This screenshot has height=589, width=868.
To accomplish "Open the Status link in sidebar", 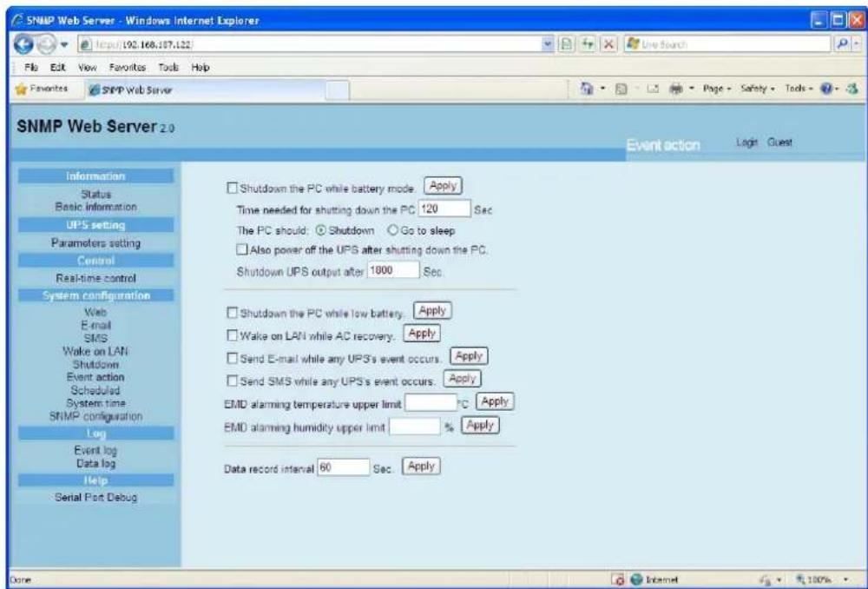I will tap(95, 195).
